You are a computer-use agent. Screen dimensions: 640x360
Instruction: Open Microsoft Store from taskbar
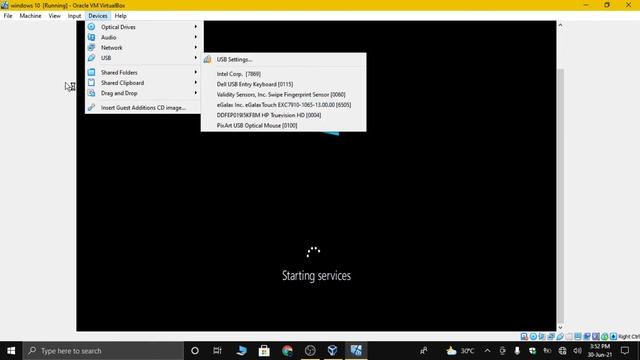[264, 351]
